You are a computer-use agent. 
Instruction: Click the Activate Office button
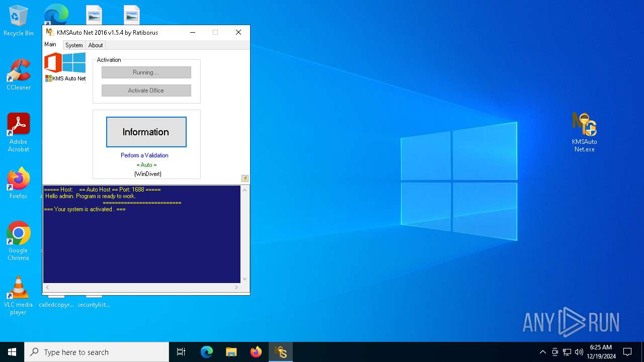(146, 90)
